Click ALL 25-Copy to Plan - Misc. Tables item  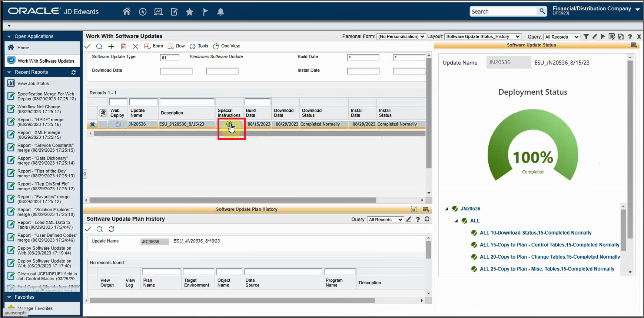547,269
